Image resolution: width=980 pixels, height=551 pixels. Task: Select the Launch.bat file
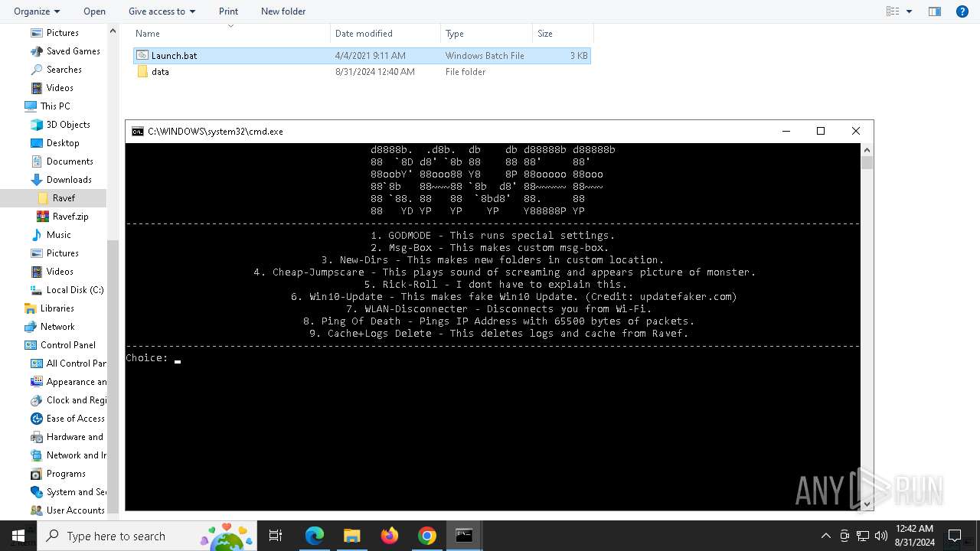coord(361,56)
